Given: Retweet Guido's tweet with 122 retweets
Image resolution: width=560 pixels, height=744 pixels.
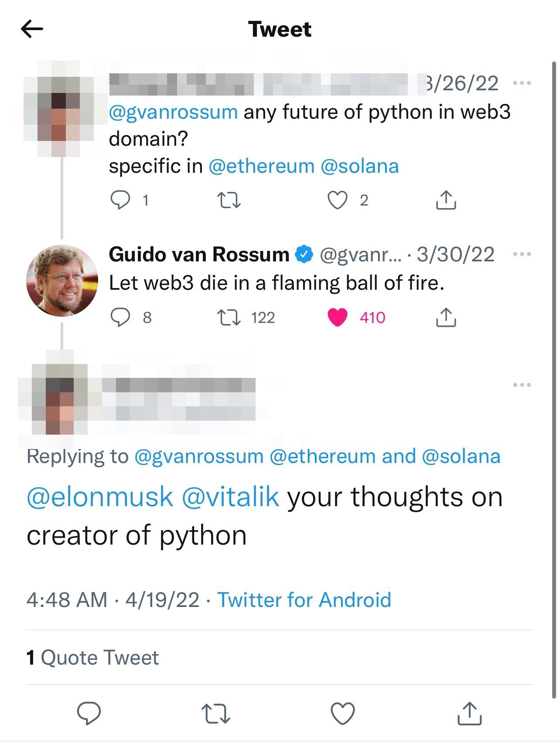Looking at the screenshot, I should coord(229,318).
